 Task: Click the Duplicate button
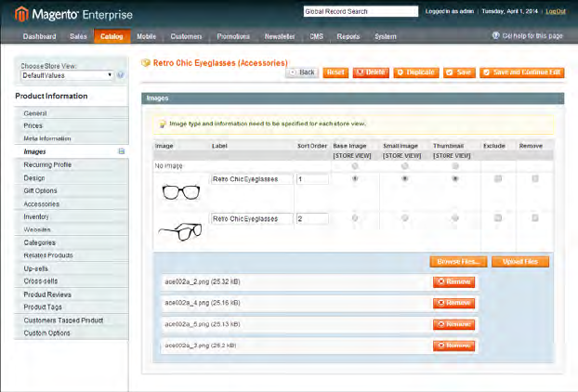point(416,72)
